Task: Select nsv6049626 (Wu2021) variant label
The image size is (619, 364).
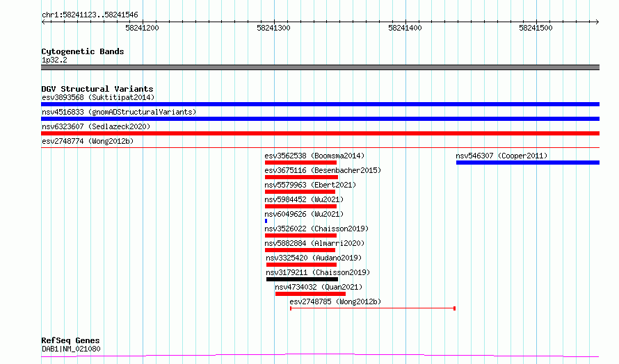Action: click(304, 214)
